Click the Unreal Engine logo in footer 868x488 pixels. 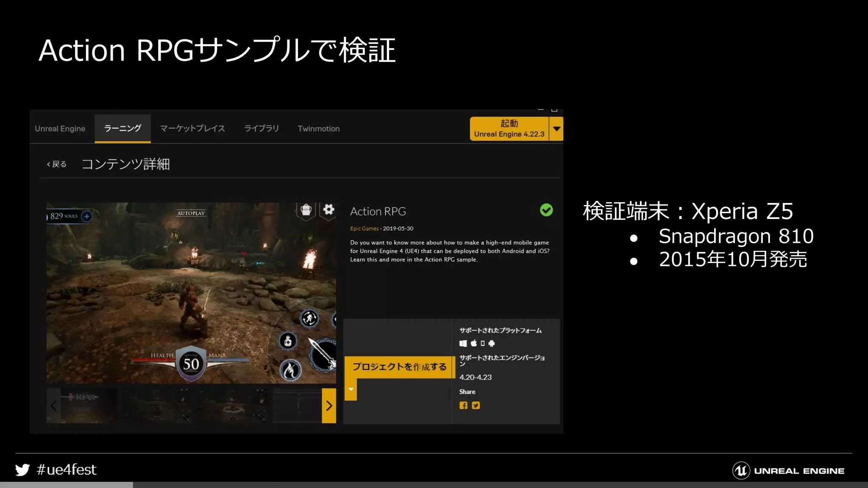click(x=788, y=471)
